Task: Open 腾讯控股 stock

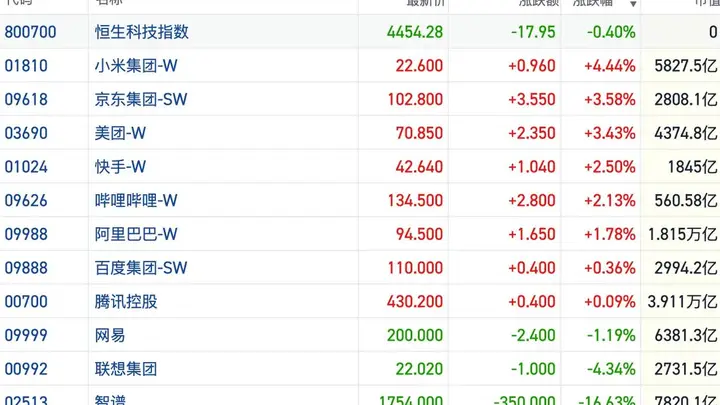Action: pos(126,302)
